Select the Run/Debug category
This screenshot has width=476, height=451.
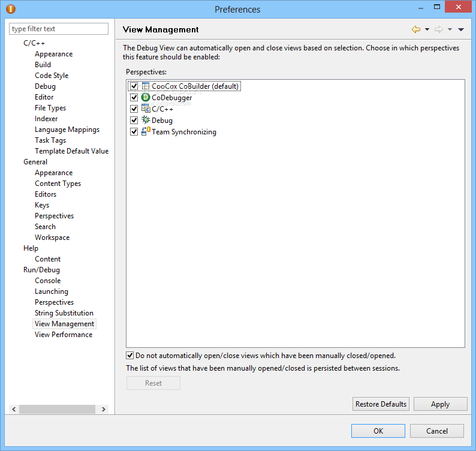41,270
